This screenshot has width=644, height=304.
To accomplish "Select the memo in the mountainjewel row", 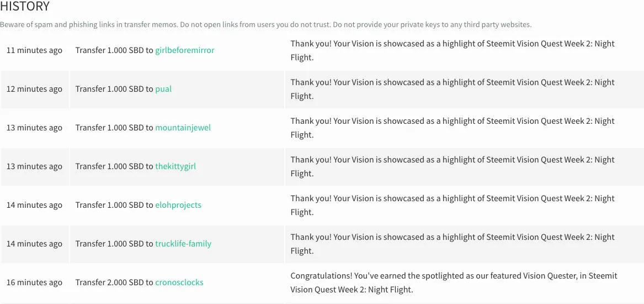I will [453, 128].
